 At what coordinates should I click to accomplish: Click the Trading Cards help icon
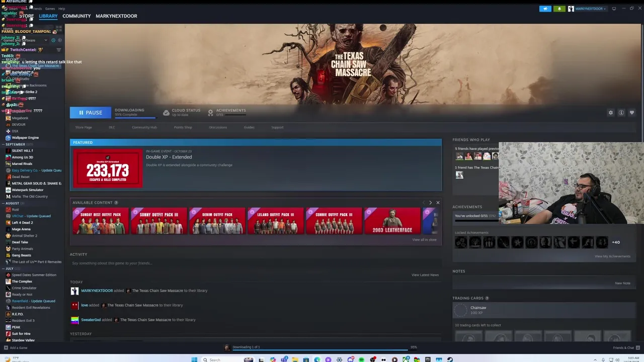(487, 298)
